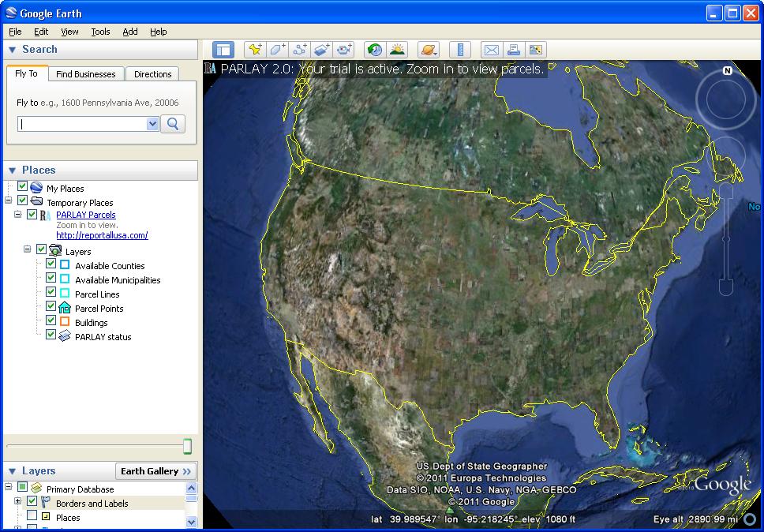
Task: Select the Fly To tab
Action: click(x=26, y=73)
